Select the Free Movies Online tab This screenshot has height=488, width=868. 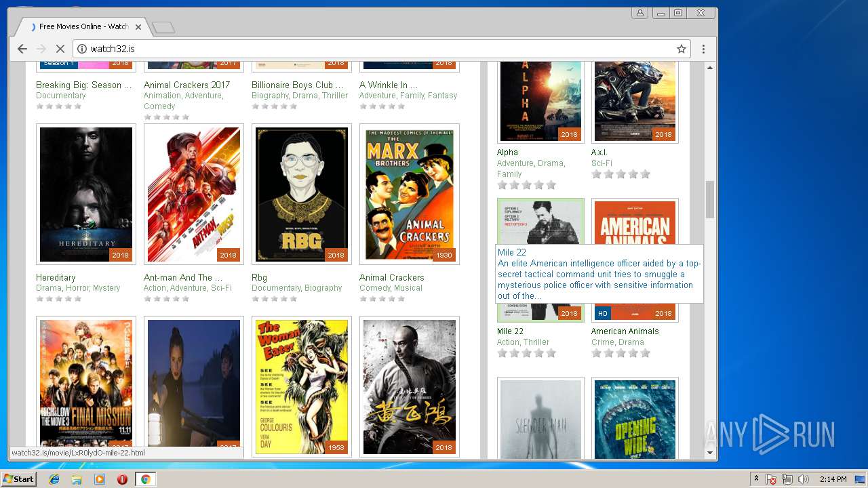(x=82, y=26)
